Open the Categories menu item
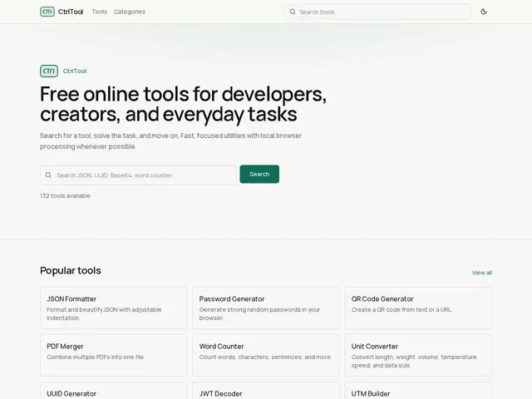This screenshot has width=532, height=399. pyautogui.click(x=130, y=12)
